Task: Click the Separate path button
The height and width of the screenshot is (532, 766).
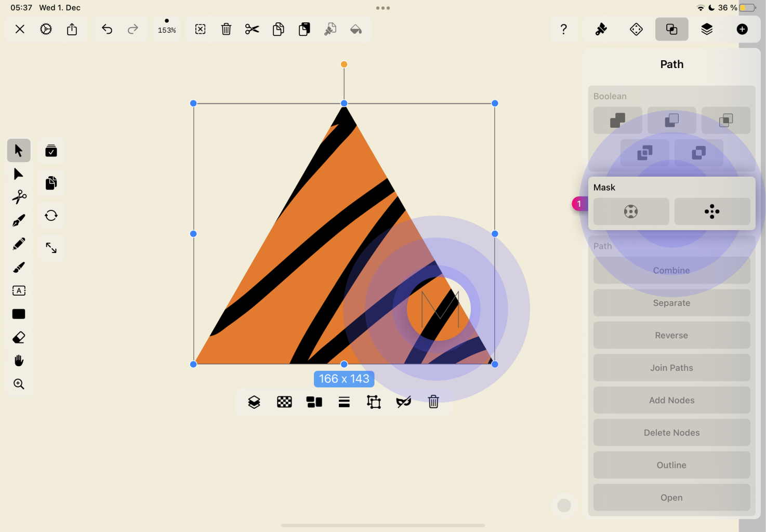Action: [x=671, y=303]
